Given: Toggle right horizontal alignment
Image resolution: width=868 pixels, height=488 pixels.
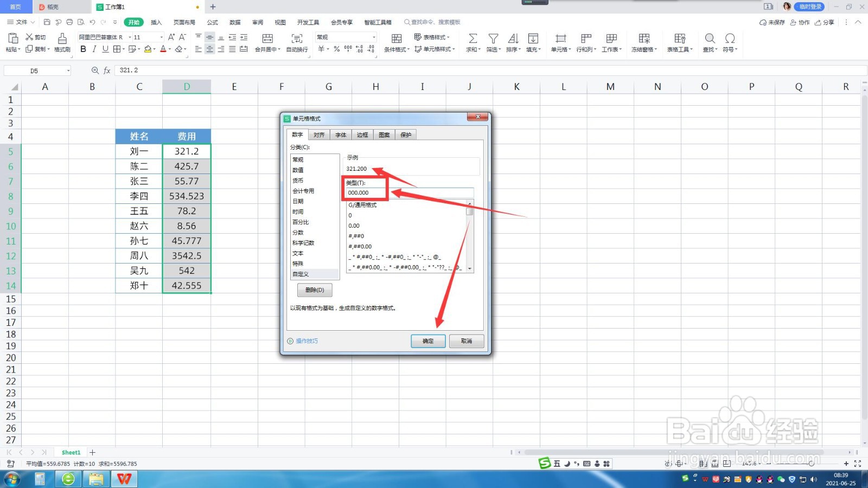Looking at the screenshot, I should pos(221,49).
